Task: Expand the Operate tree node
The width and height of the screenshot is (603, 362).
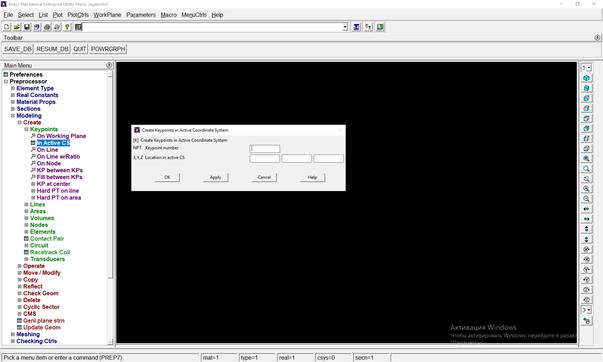Action: coord(20,266)
